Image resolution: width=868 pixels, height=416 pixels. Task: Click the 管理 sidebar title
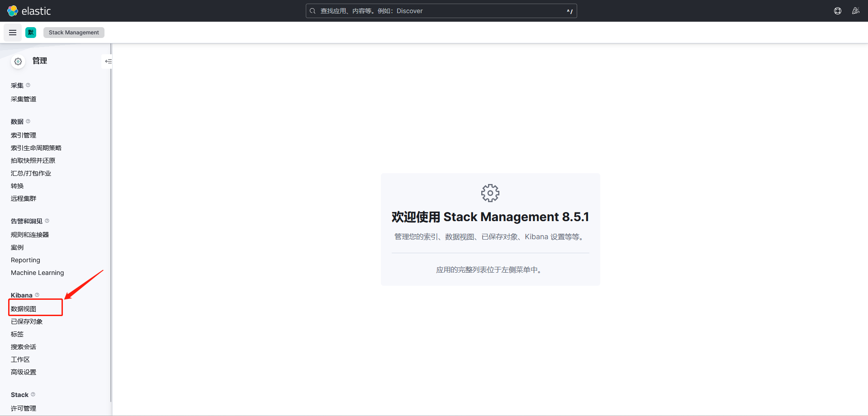tap(40, 61)
